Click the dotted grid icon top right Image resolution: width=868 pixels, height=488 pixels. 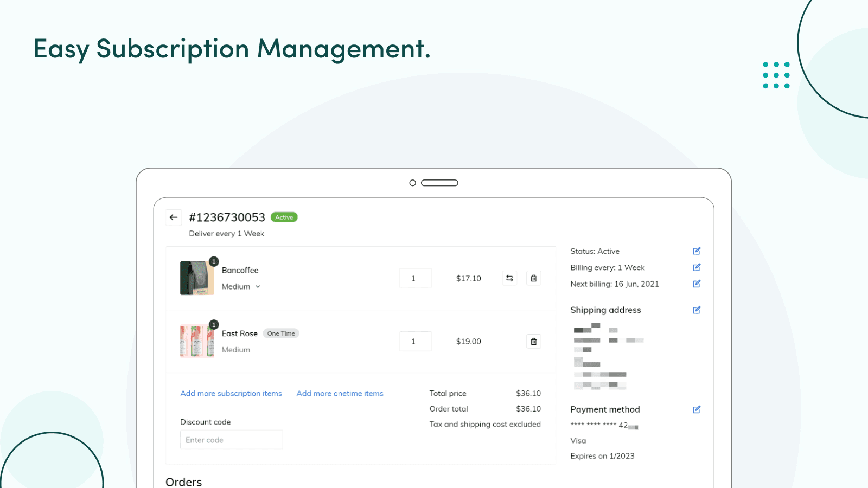[776, 75]
